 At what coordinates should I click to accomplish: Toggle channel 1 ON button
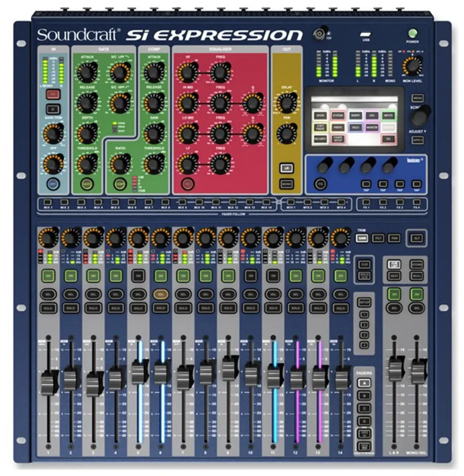click(48, 275)
